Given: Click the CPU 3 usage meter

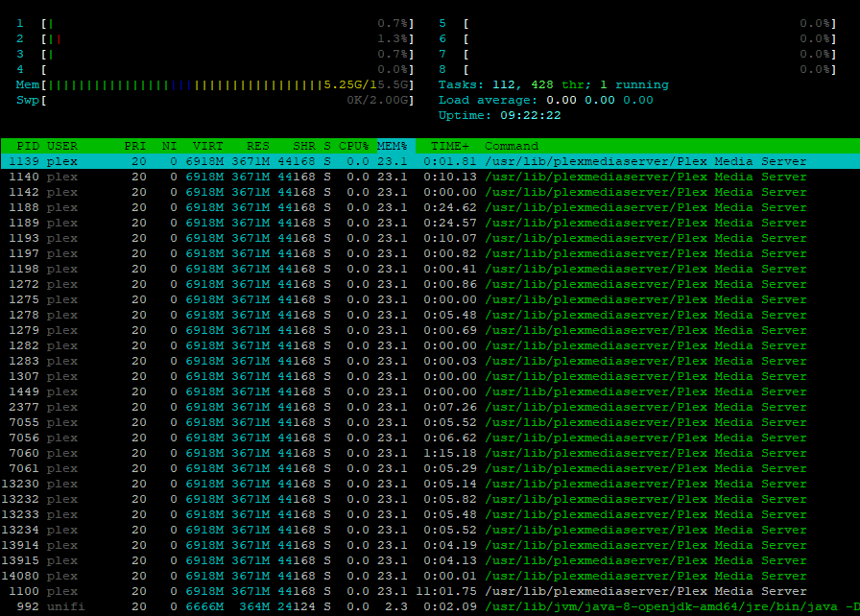Looking at the screenshot, I should pos(215,54).
